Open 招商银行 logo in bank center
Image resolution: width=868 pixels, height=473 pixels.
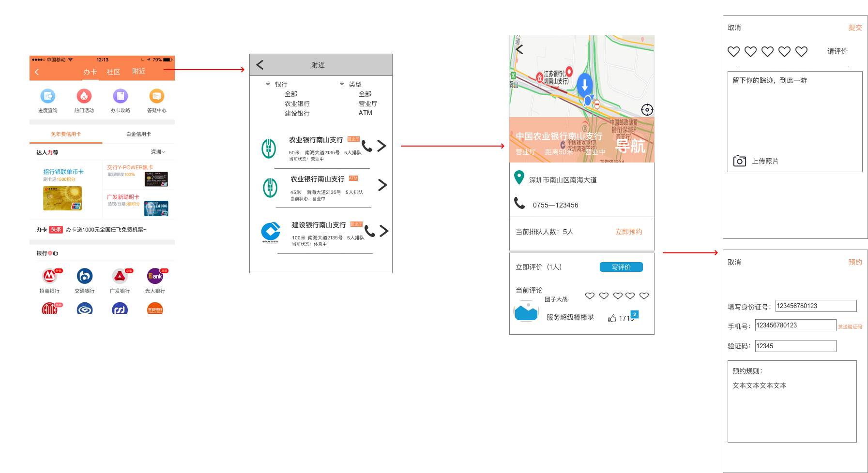[x=50, y=276]
